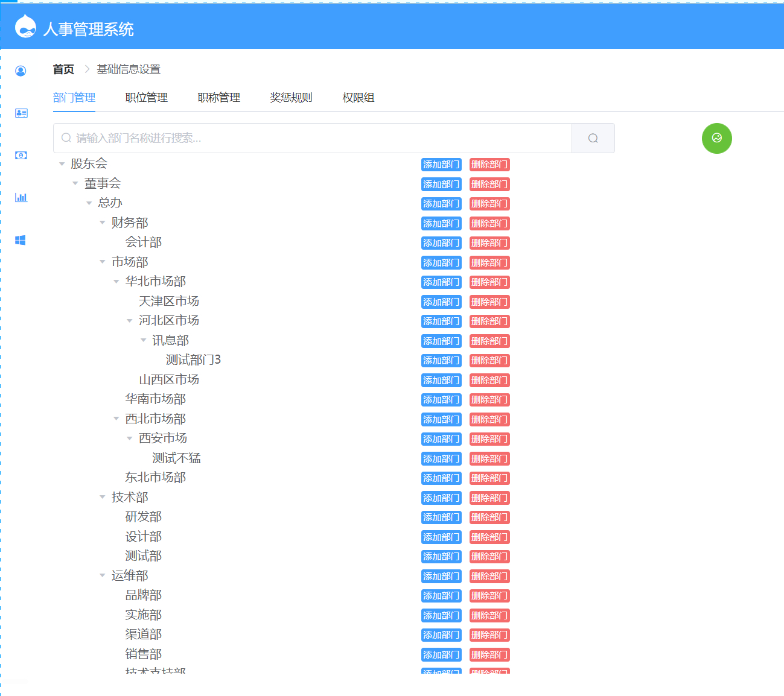
Task: Click the green round chat button
Action: (x=717, y=138)
